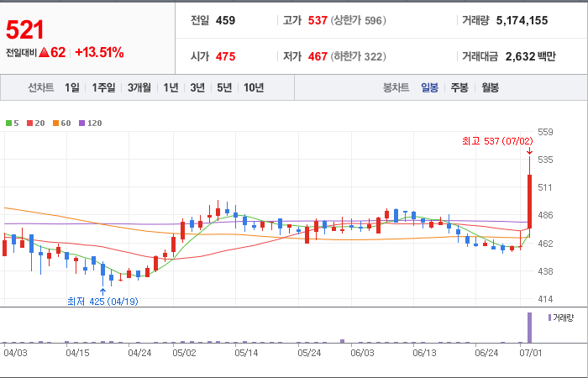
Task: Click the 고가 value 537
Action: pyautogui.click(x=318, y=20)
